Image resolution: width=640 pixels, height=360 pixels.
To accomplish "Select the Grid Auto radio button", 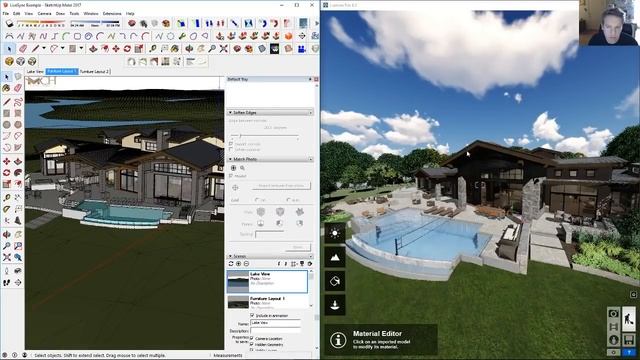I will pos(289,200).
